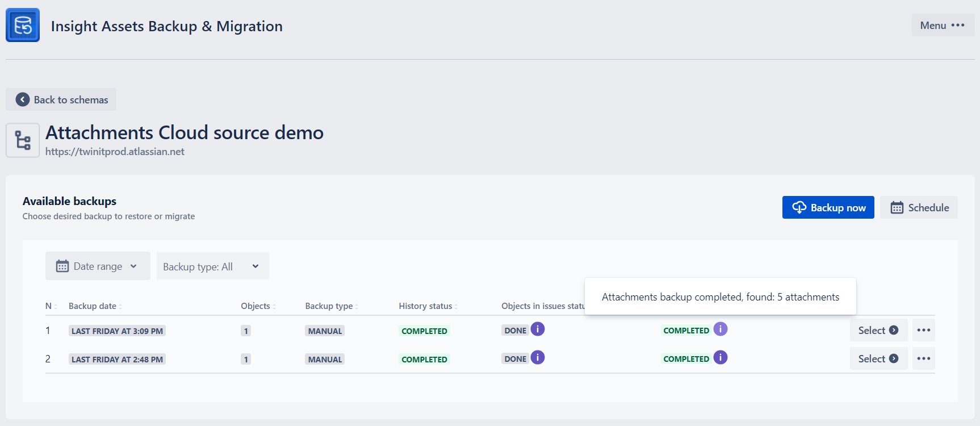The height and width of the screenshot is (426, 980).
Task: Select the 2:48 PM backup
Action: coord(878,358)
